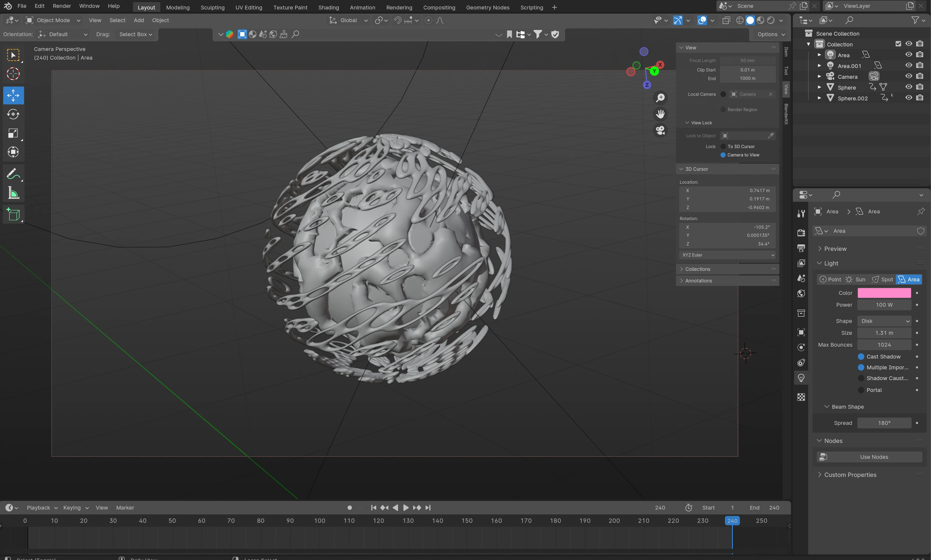
Task: Open the Compositing workspace tab
Action: (439, 7)
